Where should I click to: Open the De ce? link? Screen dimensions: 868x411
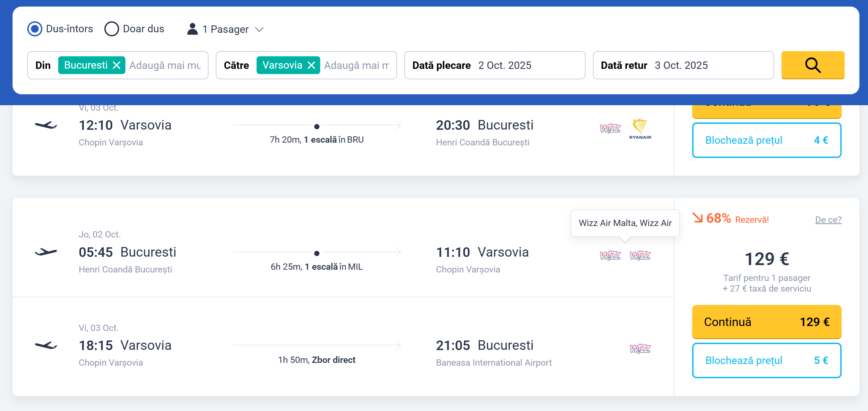[828, 219]
